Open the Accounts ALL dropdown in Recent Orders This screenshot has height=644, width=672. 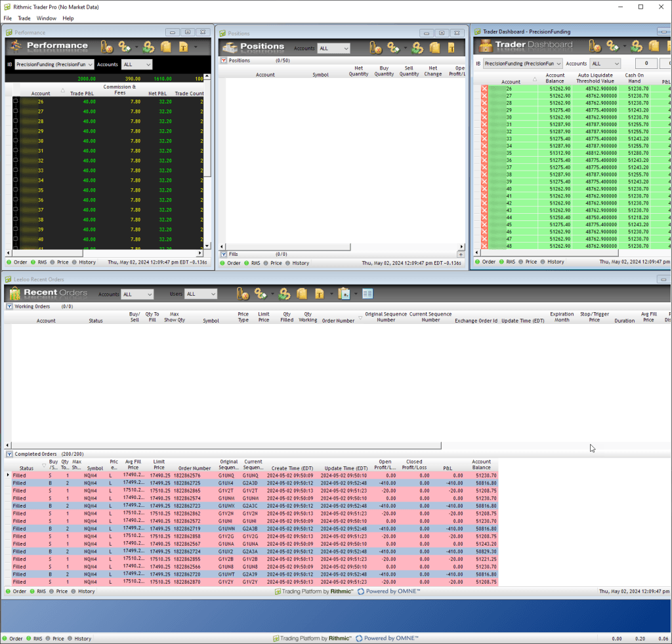pyautogui.click(x=138, y=294)
